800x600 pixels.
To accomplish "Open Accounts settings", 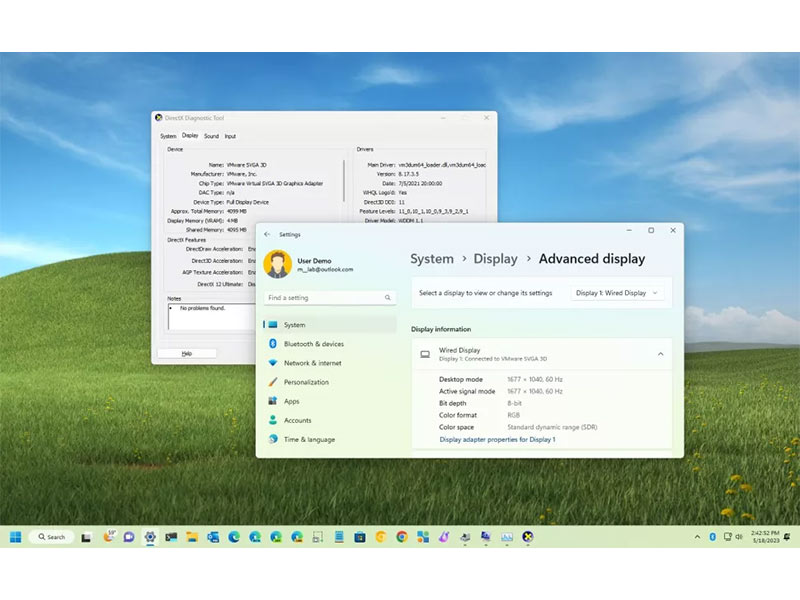I will coord(330,420).
